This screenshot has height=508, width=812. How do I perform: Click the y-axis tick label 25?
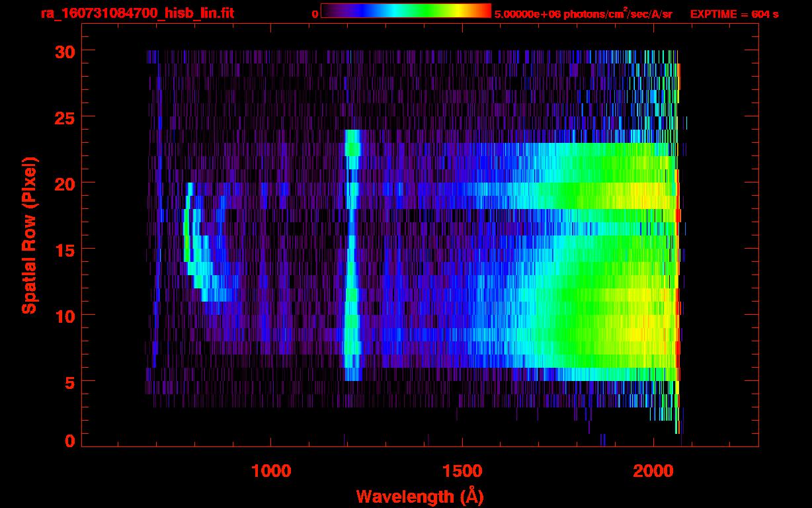(65, 117)
